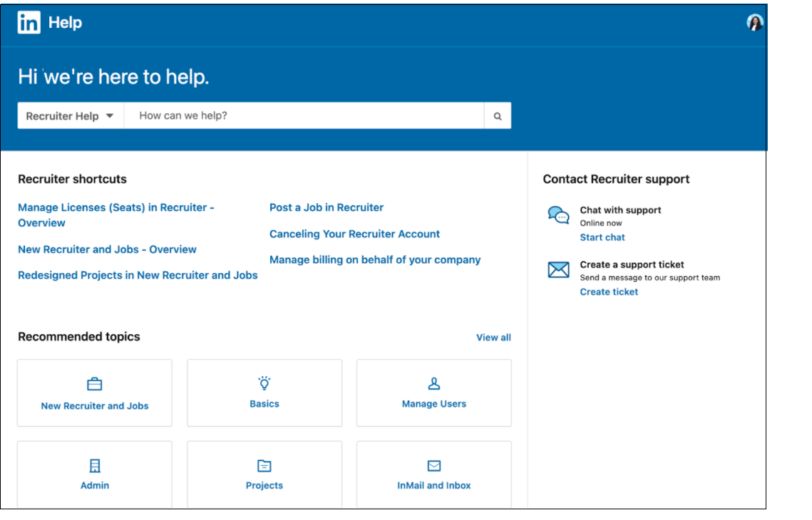Screen dimensions: 812x520
Task: Click the LinkedIn logo icon
Action: tap(29, 23)
